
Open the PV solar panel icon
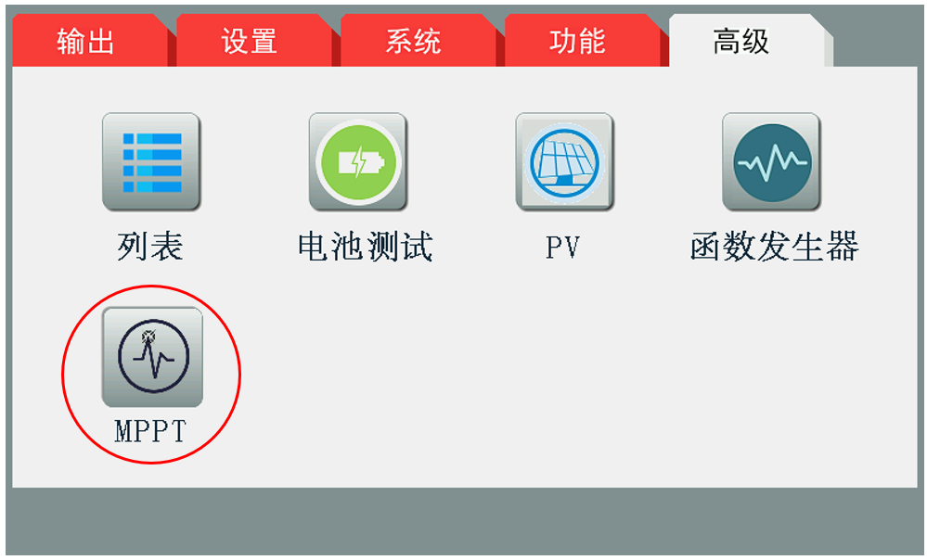point(564,162)
